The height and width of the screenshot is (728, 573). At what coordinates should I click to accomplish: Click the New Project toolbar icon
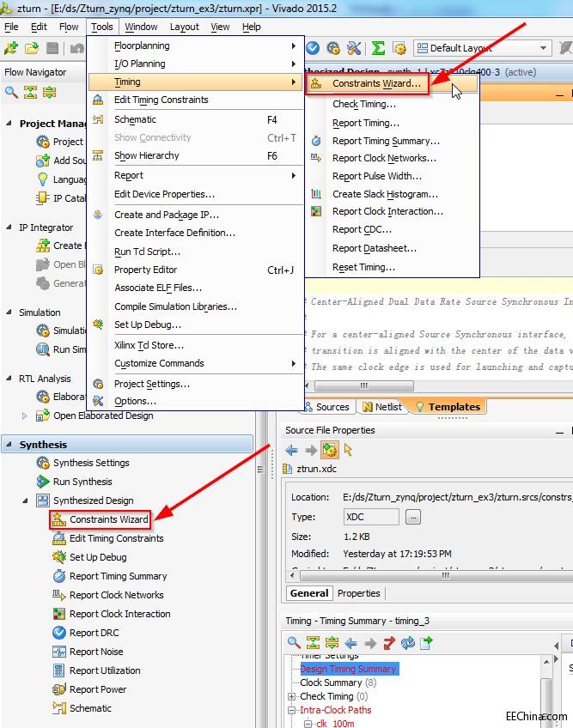(11, 48)
